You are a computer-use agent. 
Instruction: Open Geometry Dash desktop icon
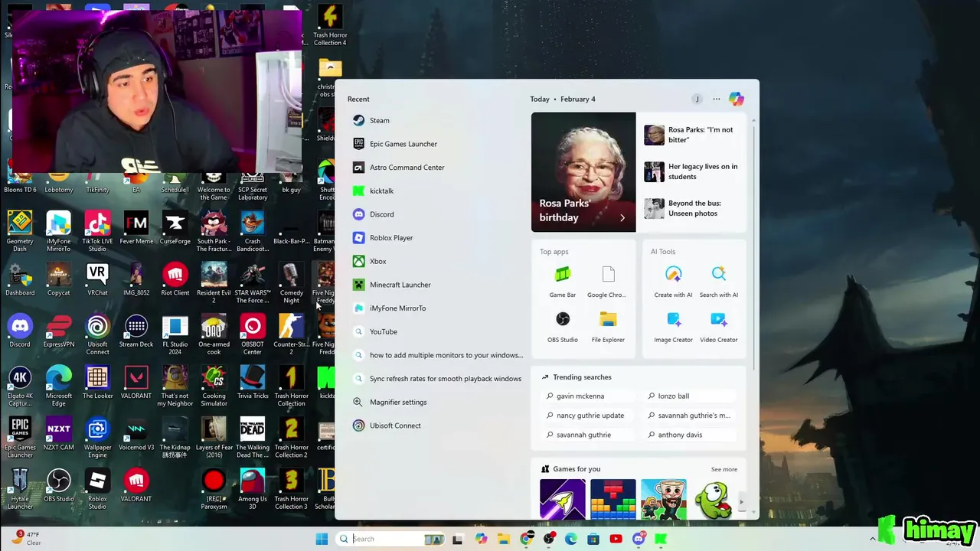tap(20, 231)
